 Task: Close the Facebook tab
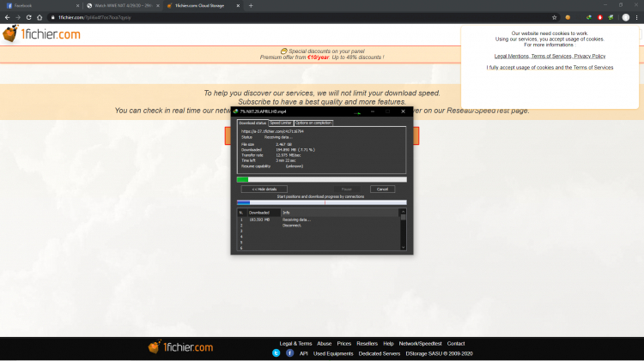[77, 6]
